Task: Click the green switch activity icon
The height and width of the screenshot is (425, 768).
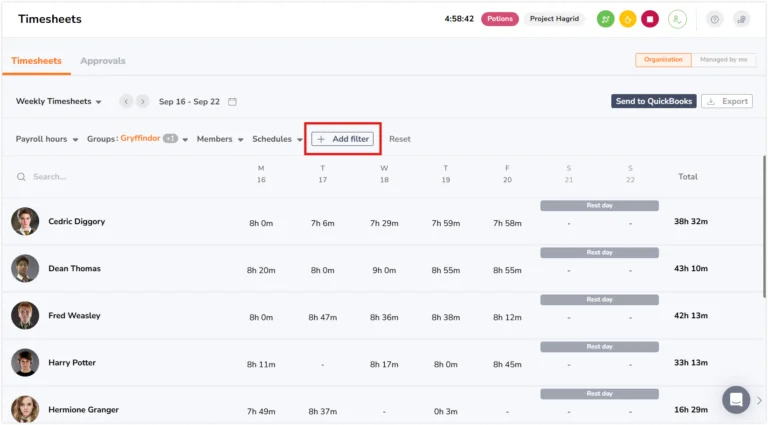Action: pos(605,19)
